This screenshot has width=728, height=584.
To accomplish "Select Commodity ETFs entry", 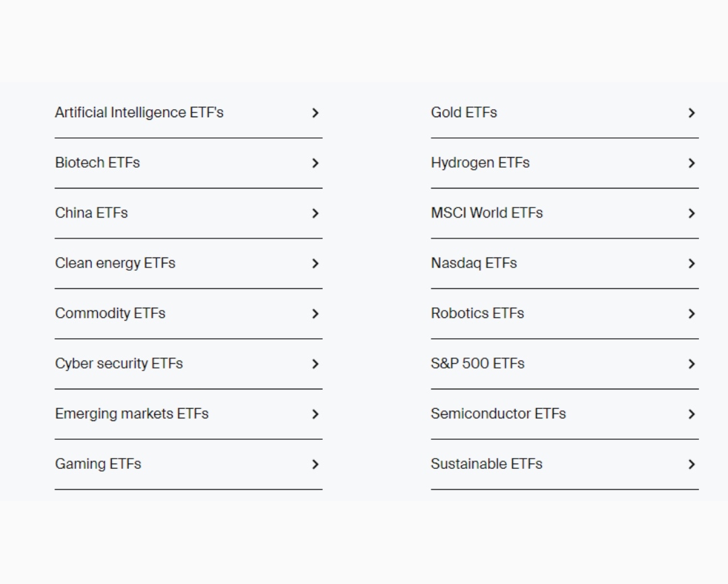I will [x=189, y=314].
